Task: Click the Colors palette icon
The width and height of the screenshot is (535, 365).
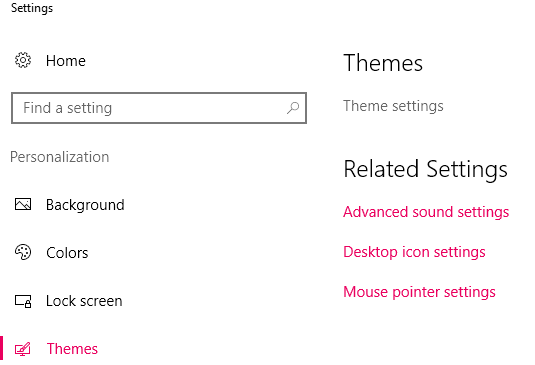Action: point(23,252)
